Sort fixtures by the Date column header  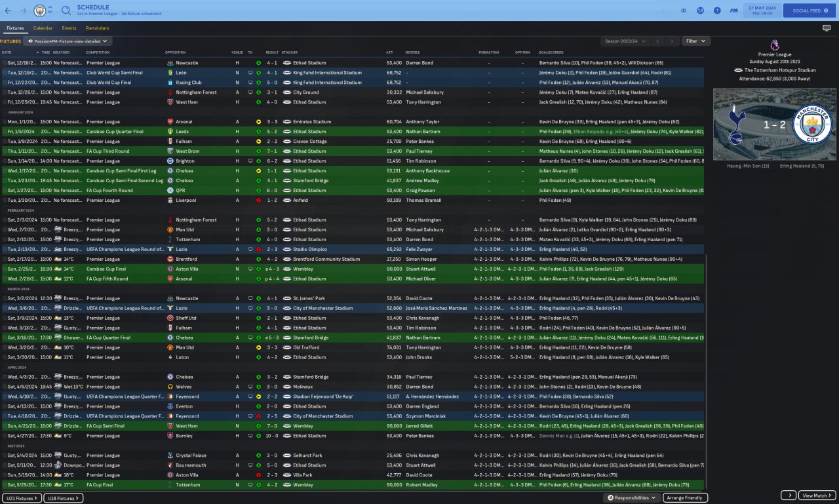click(x=7, y=52)
